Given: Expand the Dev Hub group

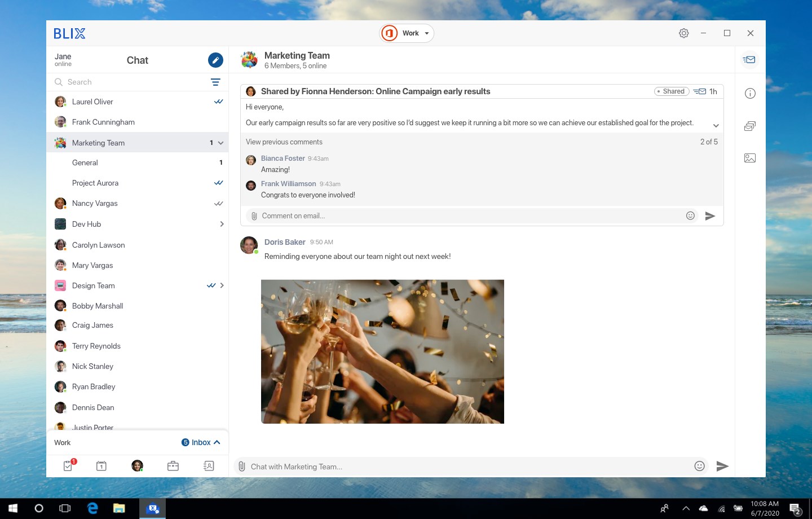Looking at the screenshot, I should 222,224.
